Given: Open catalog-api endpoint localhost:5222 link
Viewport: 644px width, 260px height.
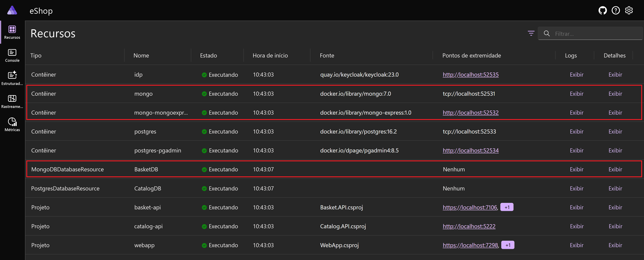Looking at the screenshot, I should [469, 226].
